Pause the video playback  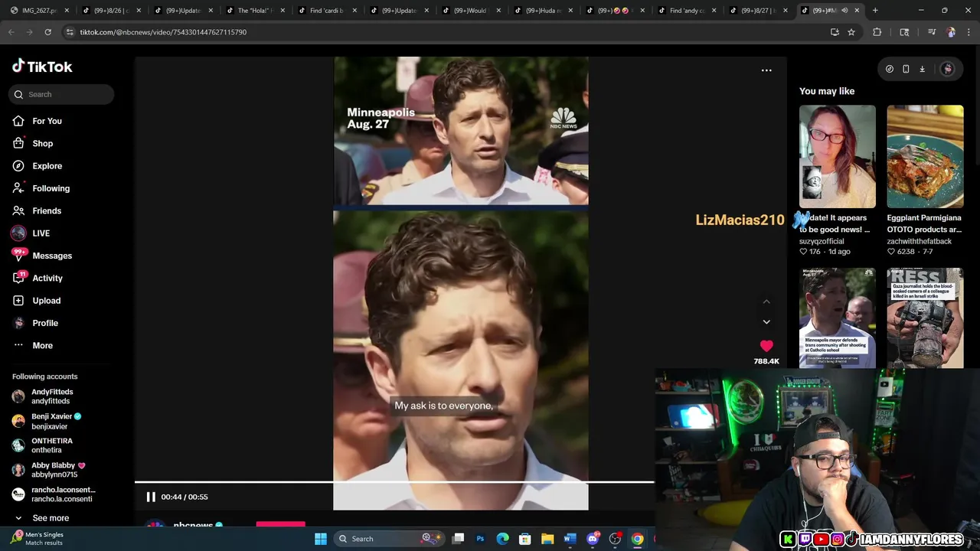[151, 497]
